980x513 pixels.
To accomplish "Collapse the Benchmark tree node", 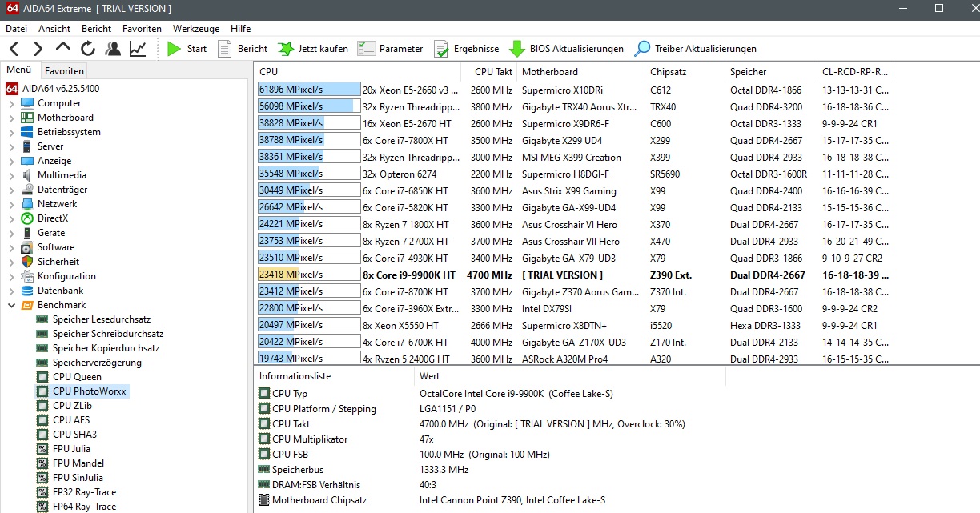I will (x=11, y=305).
